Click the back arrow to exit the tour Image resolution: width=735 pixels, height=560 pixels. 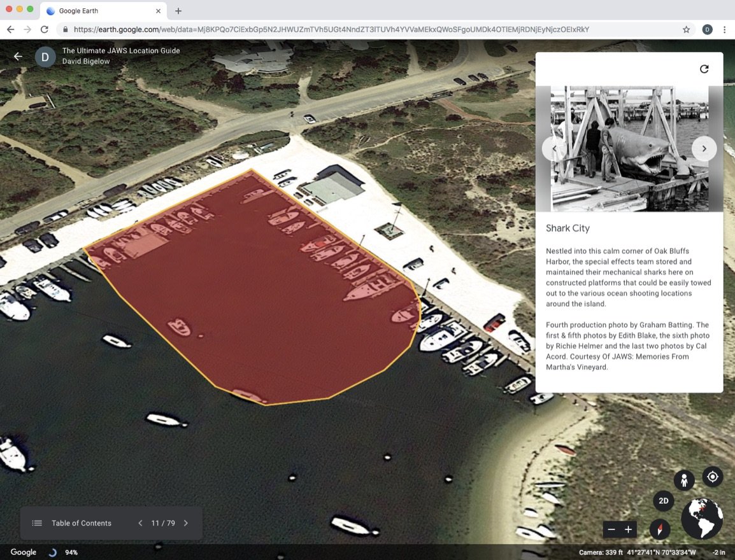(17, 56)
